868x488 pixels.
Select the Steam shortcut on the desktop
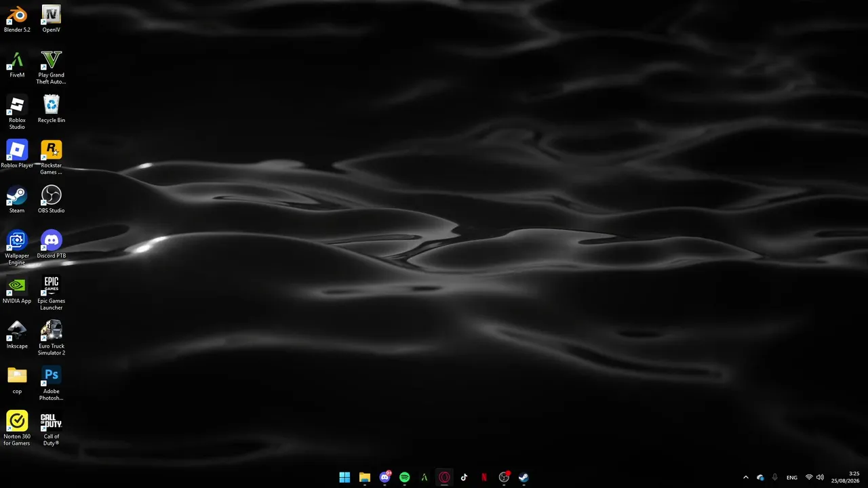tap(17, 200)
